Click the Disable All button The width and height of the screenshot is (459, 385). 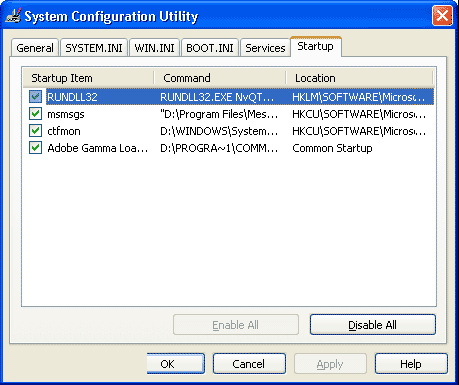click(x=373, y=325)
